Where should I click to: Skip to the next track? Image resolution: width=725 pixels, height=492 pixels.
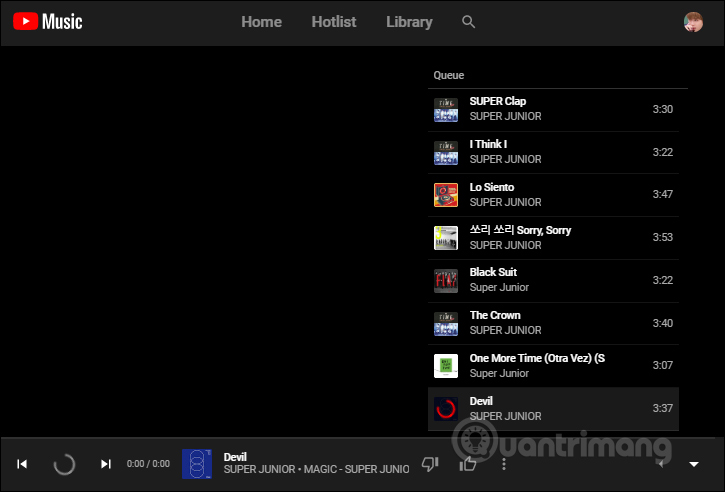[x=106, y=463]
